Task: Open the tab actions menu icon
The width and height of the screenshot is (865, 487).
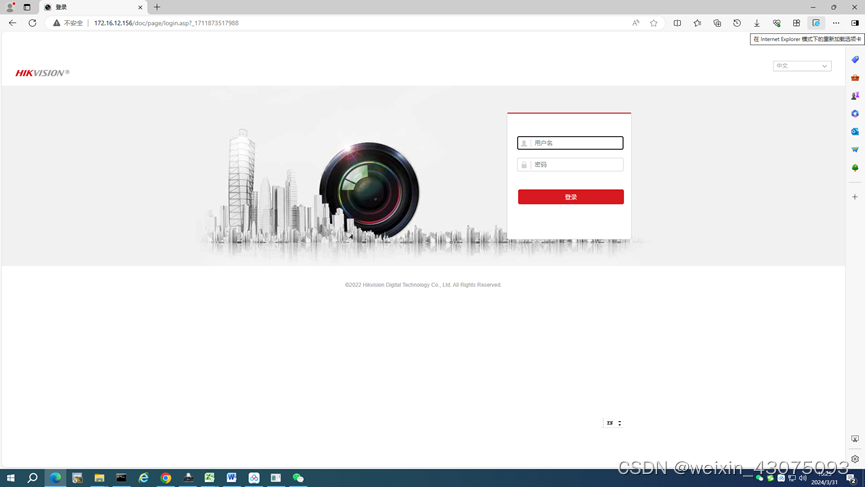Action: click(27, 7)
